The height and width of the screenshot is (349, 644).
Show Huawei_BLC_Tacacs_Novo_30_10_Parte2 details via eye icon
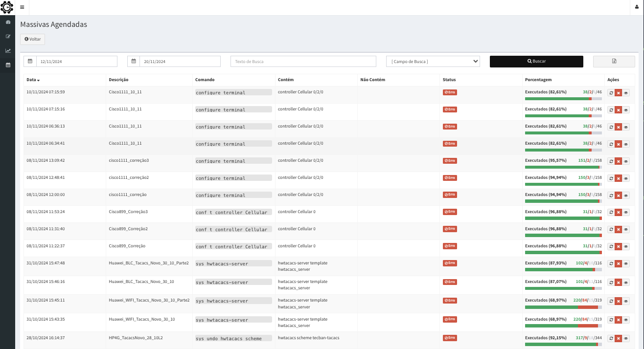626,263
